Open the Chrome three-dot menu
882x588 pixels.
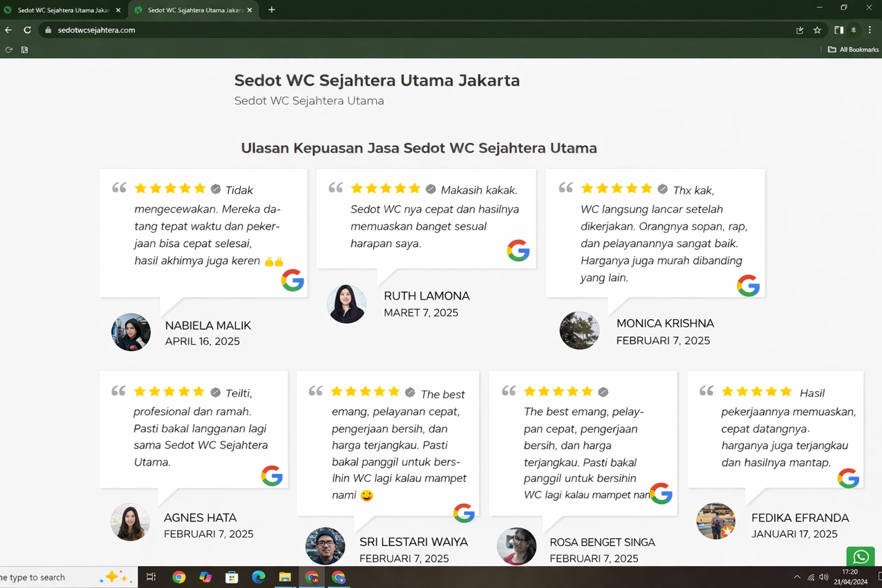pyautogui.click(x=870, y=30)
